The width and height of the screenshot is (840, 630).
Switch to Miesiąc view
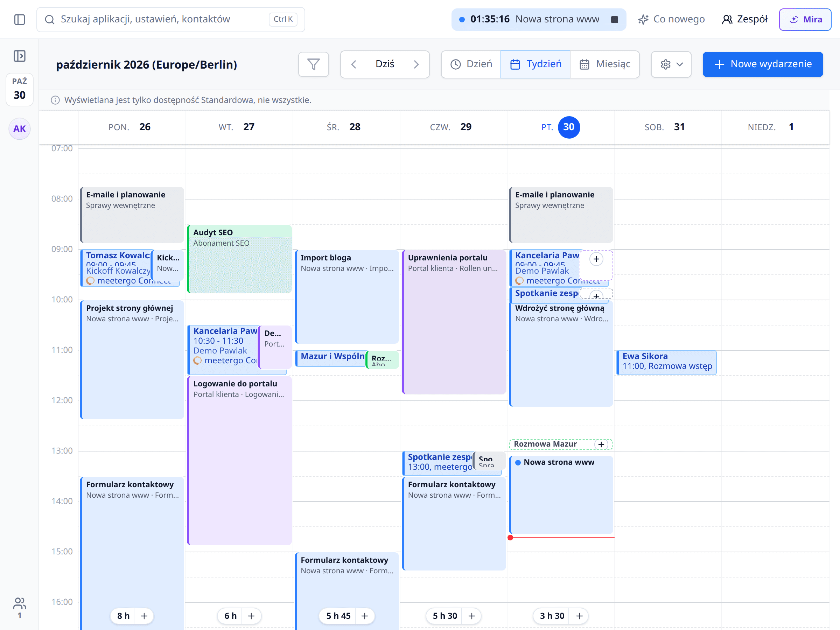604,64
